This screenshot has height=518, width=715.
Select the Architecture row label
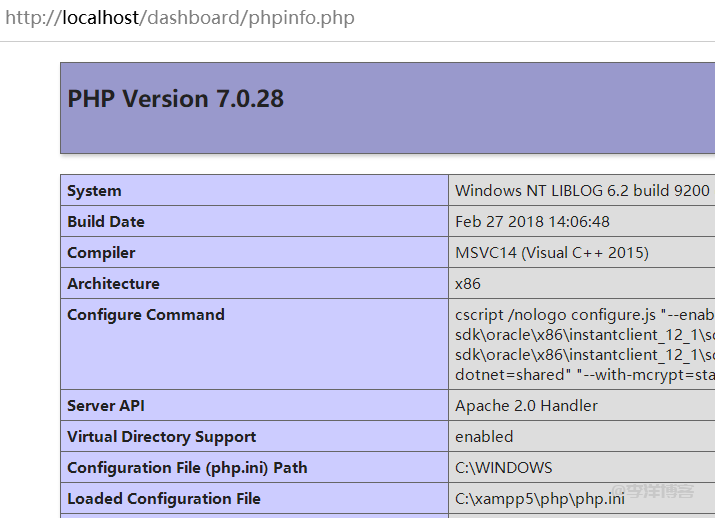113,284
